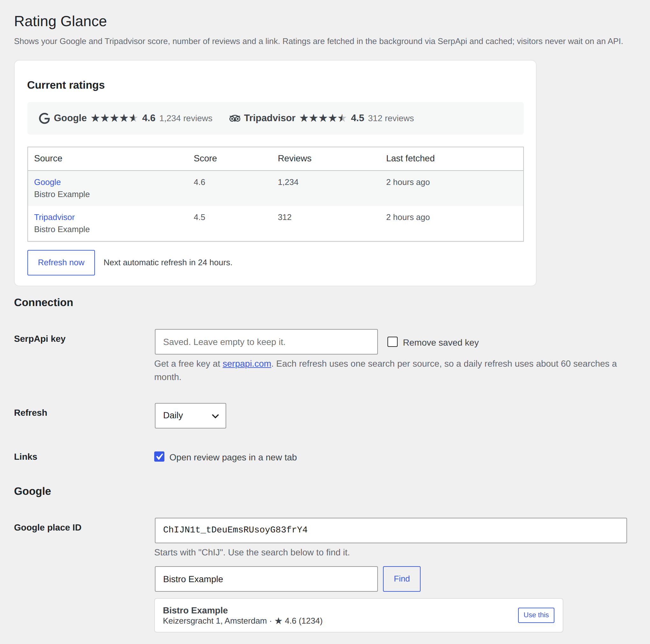Click the 'Keizersgracht 1, Amsterdam' address text
Image resolution: width=650 pixels, height=644 pixels.
pos(215,620)
